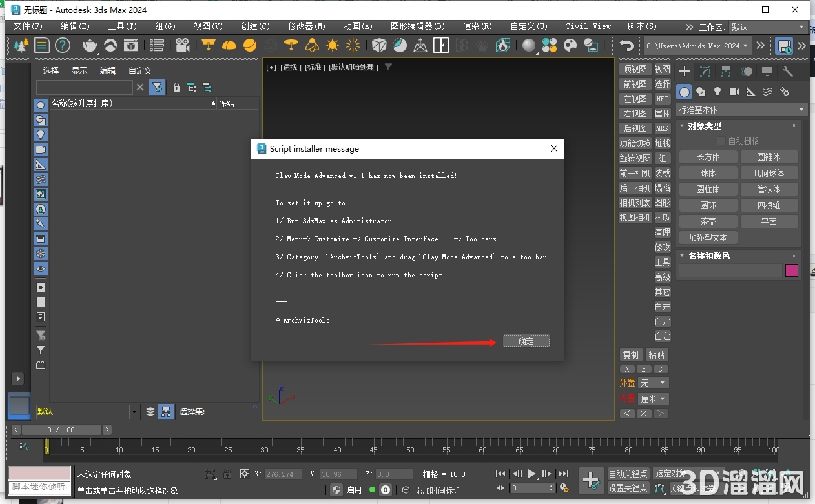Toggle the lock icon in scene explorer
The image size is (815, 504).
click(176, 87)
